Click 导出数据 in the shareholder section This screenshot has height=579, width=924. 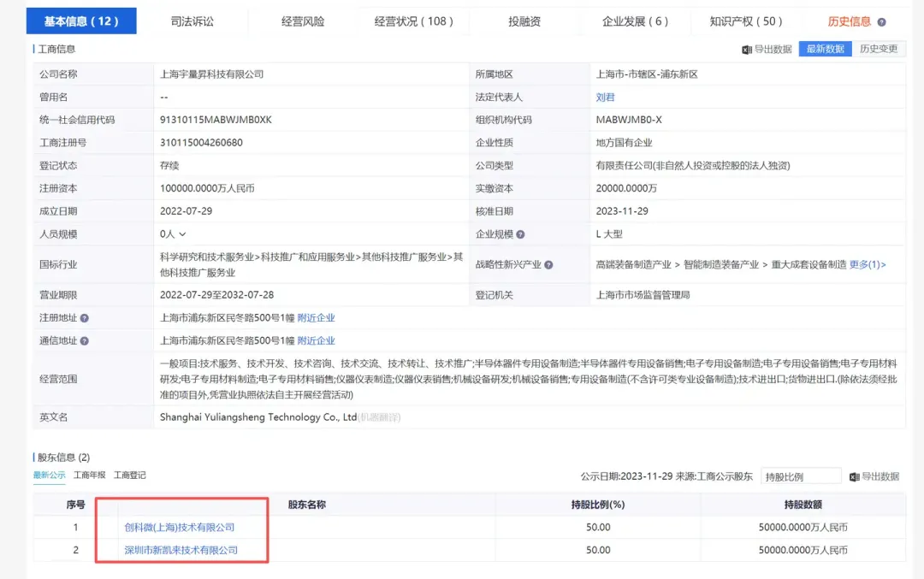tap(874, 476)
